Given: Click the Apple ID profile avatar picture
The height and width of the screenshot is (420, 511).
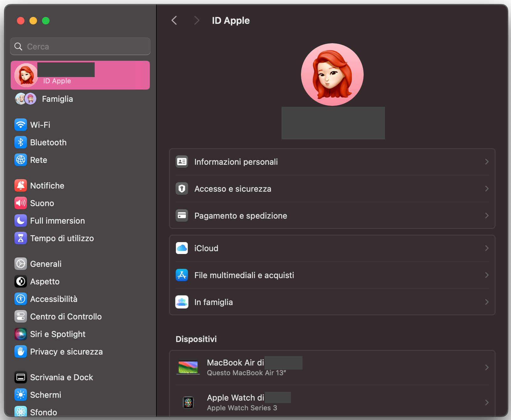Looking at the screenshot, I should click(x=332, y=74).
